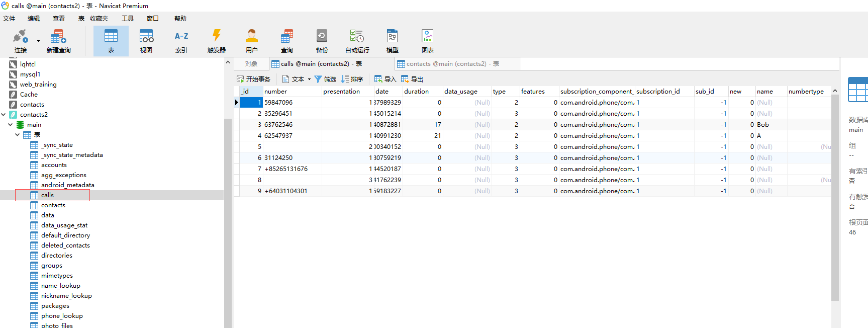
Task: Open the 文本 dropdown arrow
Action: 309,79
